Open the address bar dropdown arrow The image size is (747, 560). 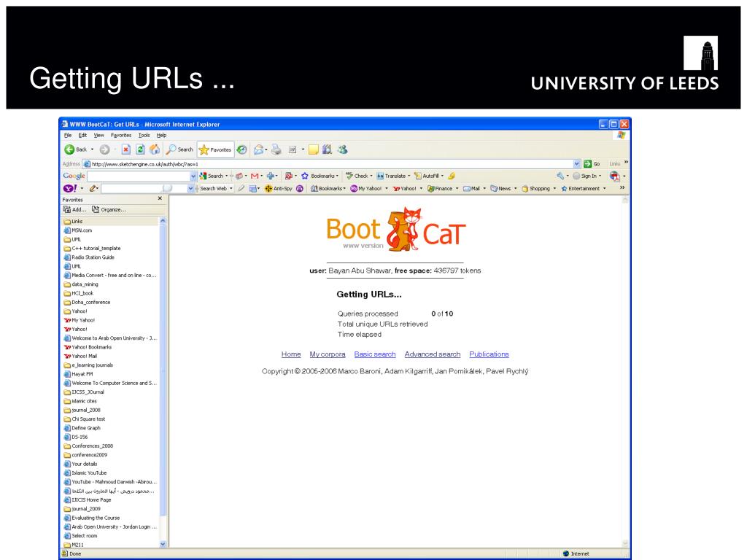click(x=576, y=164)
